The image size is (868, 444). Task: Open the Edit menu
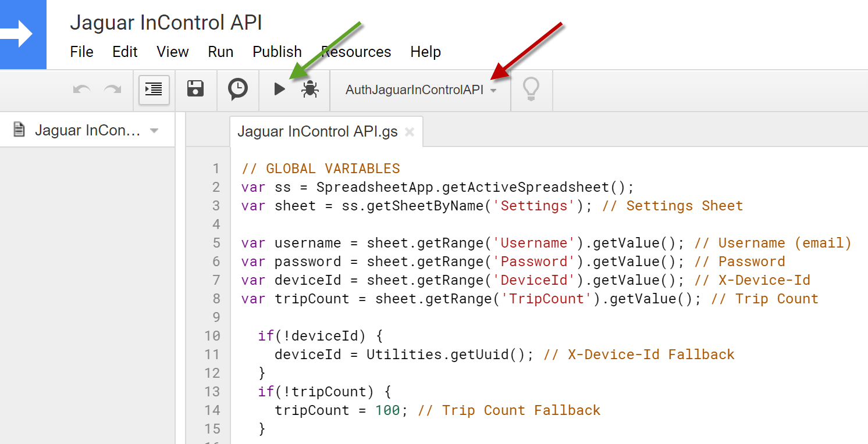point(125,52)
